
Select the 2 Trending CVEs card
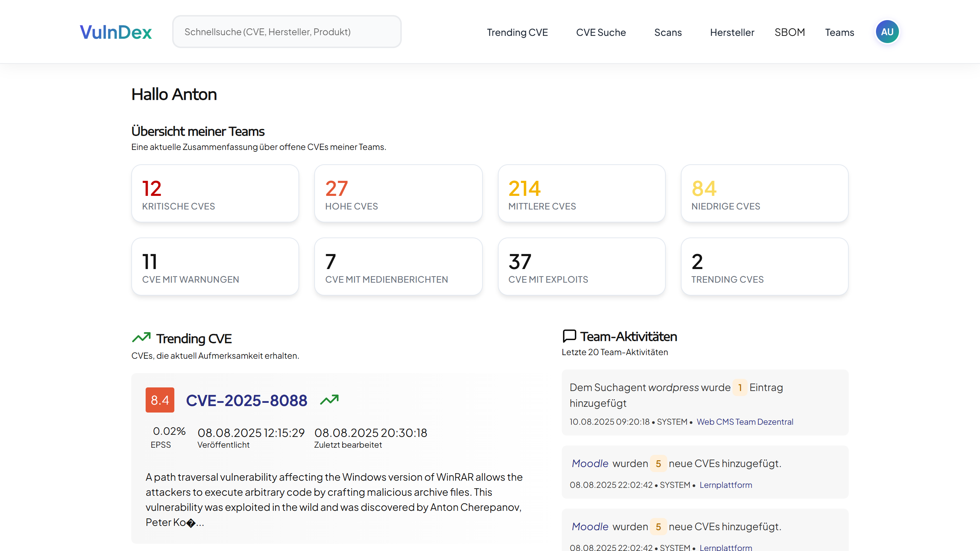764,267
